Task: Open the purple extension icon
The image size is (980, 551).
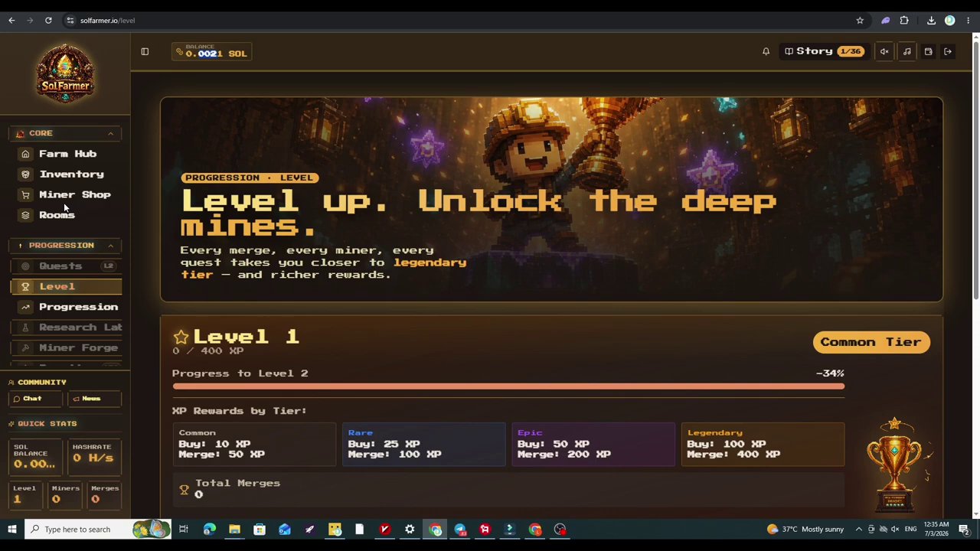Action: click(885, 21)
